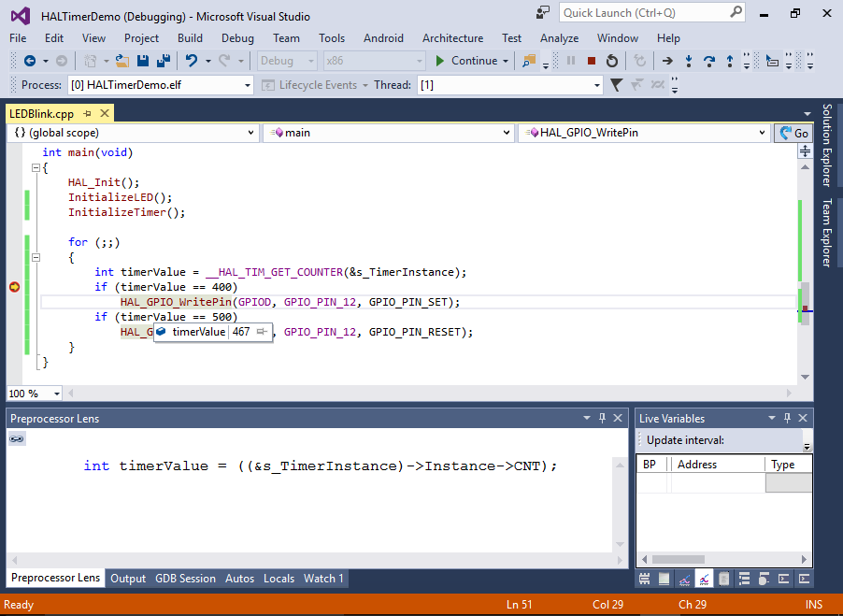Switch to the GDB Session tab

185,578
